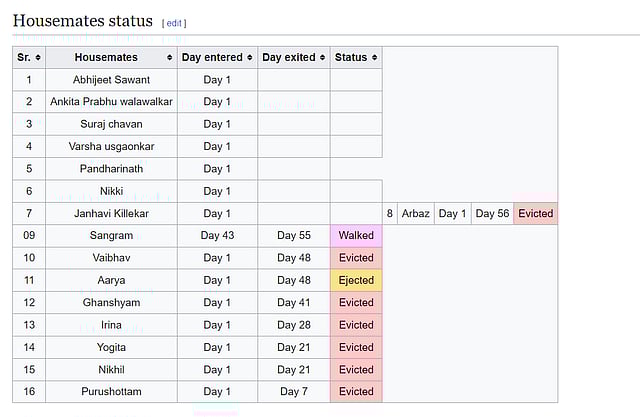Viewport: 640px width, 417px height.
Task: Sort by Day entered sort arrows
Action: pyautogui.click(x=250, y=58)
